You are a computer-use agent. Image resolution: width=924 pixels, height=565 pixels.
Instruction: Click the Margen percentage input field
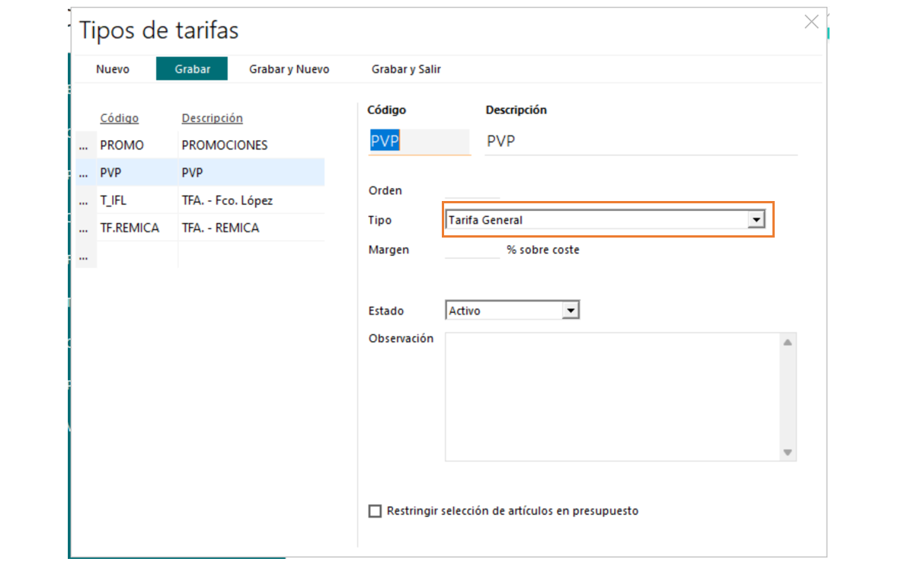pos(472,250)
